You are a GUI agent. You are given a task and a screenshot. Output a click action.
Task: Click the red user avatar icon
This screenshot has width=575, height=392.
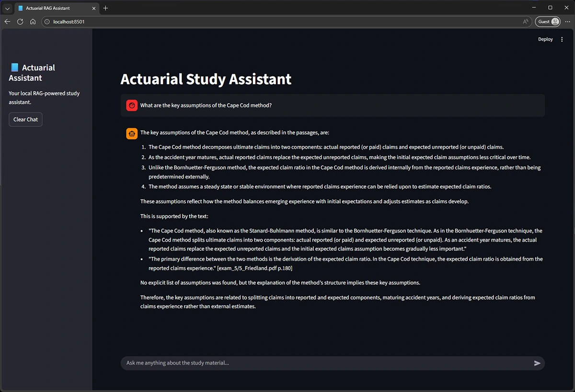131,105
